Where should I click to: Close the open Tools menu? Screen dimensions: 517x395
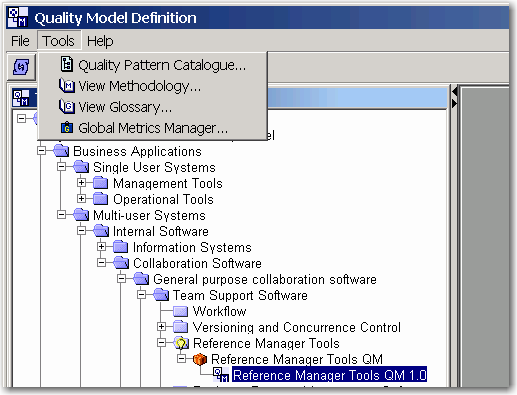59,41
